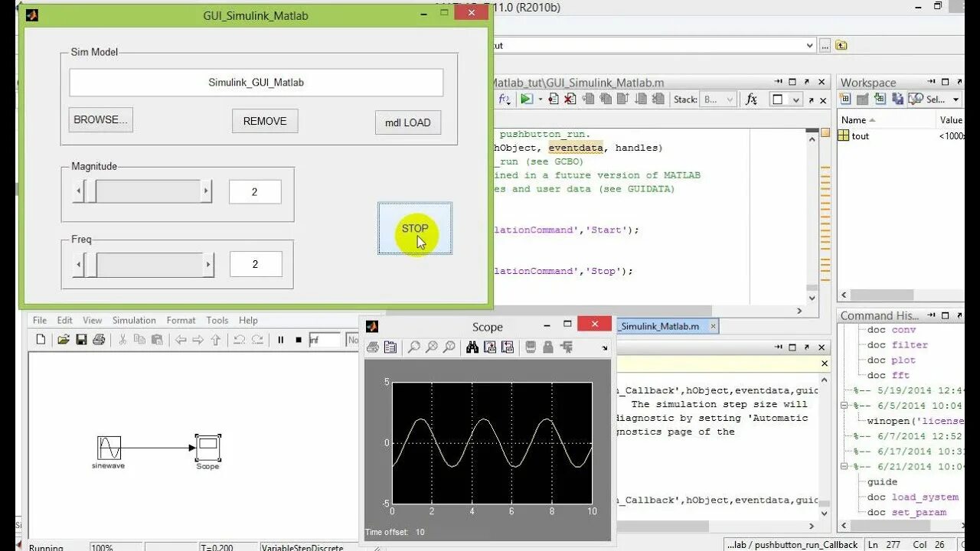Screen dimensions: 980x551
Task: Click the mdl LOAD button
Action: coord(407,122)
